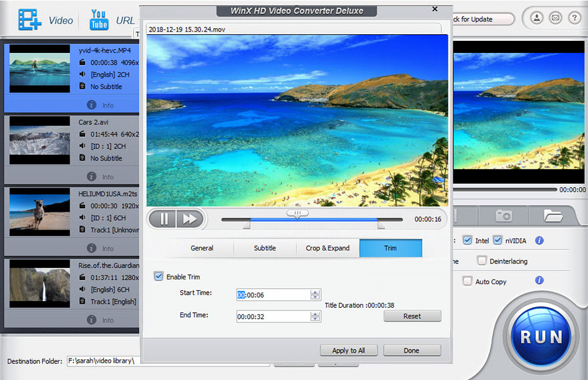Take a snapshot with the camera icon
Screen dimensions: 588x380
[x=503, y=215]
